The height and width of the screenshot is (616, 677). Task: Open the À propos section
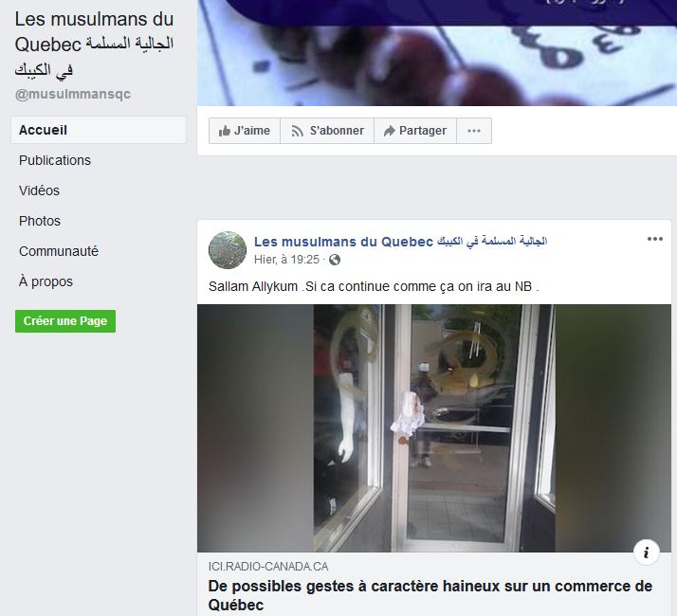point(46,281)
